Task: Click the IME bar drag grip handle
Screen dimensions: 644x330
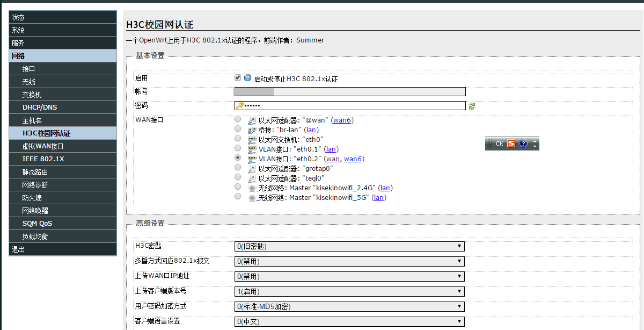Action: coord(489,144)
